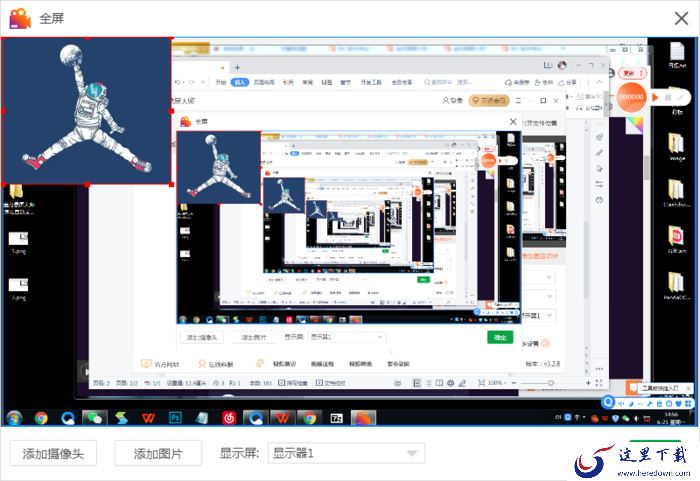Click 分享 in previewed WPS window
The width and height of the screenshot is (700, 481).
pos(567,83)
